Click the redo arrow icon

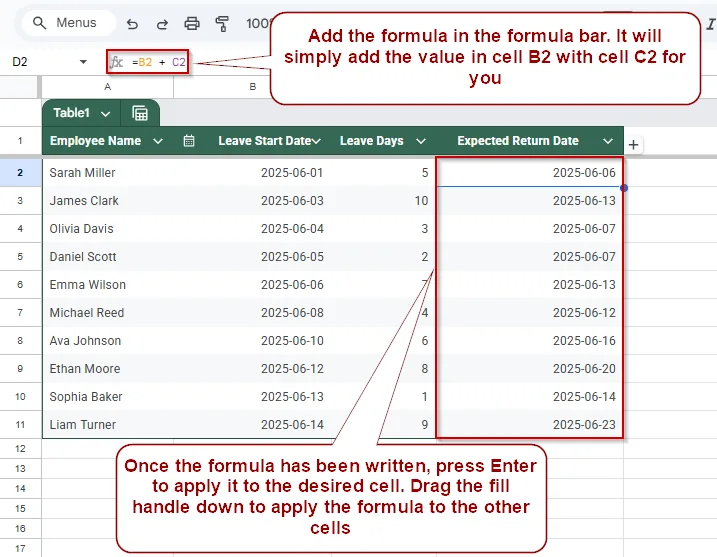[x=162, y=23]
